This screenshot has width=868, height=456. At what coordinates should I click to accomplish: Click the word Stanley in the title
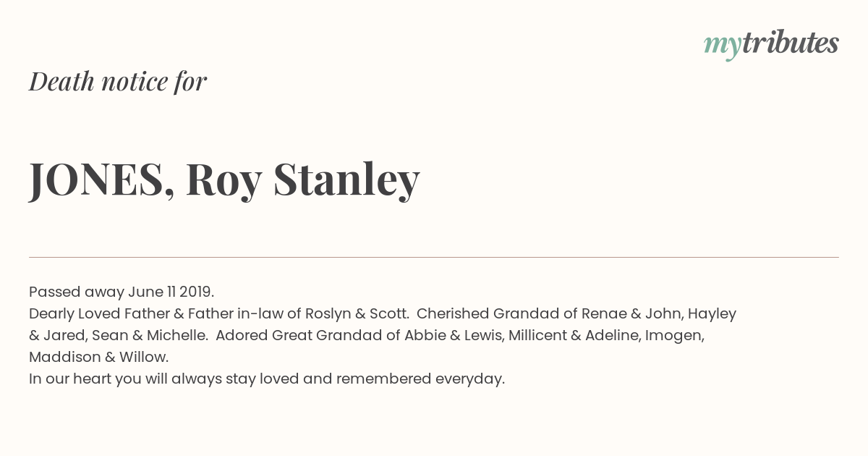pyautogui.click(x=346, y=180)
